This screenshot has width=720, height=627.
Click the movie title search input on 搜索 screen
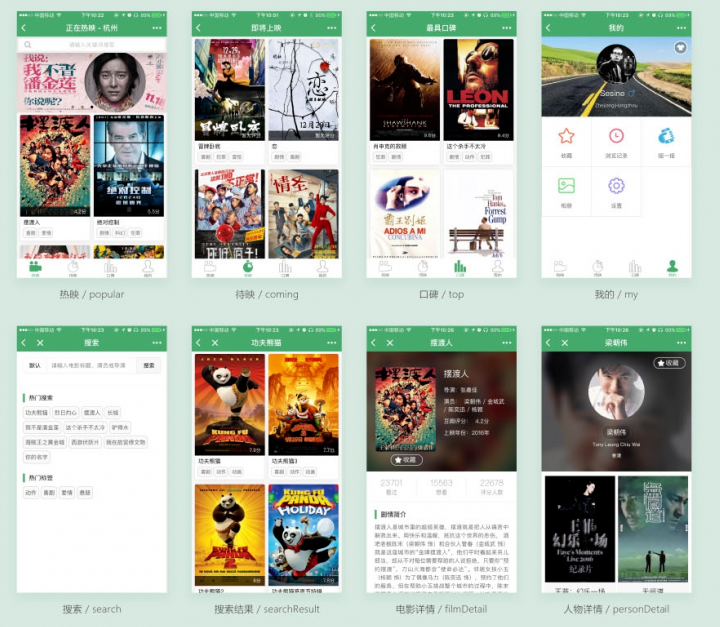pos(91,366)
